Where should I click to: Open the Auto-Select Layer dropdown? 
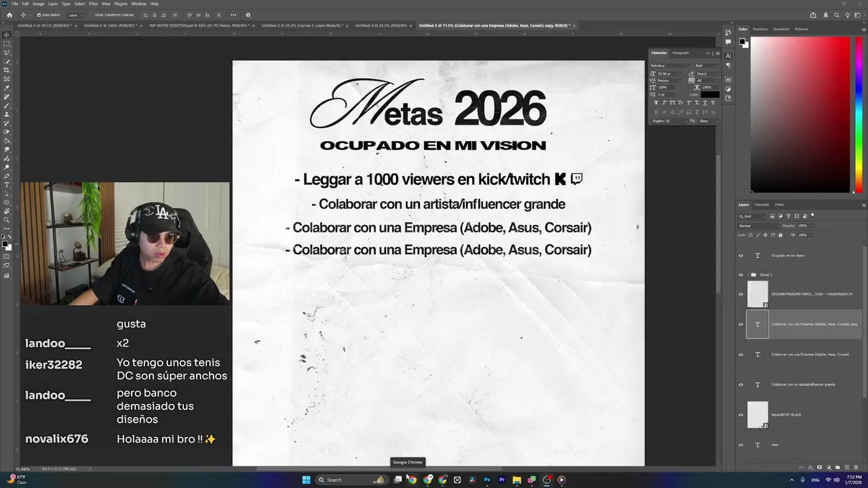pyautogui.click(x=75, y=15)
